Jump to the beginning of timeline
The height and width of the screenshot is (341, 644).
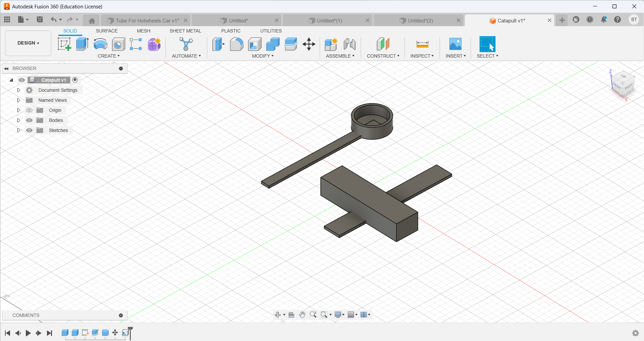(7, 333)
